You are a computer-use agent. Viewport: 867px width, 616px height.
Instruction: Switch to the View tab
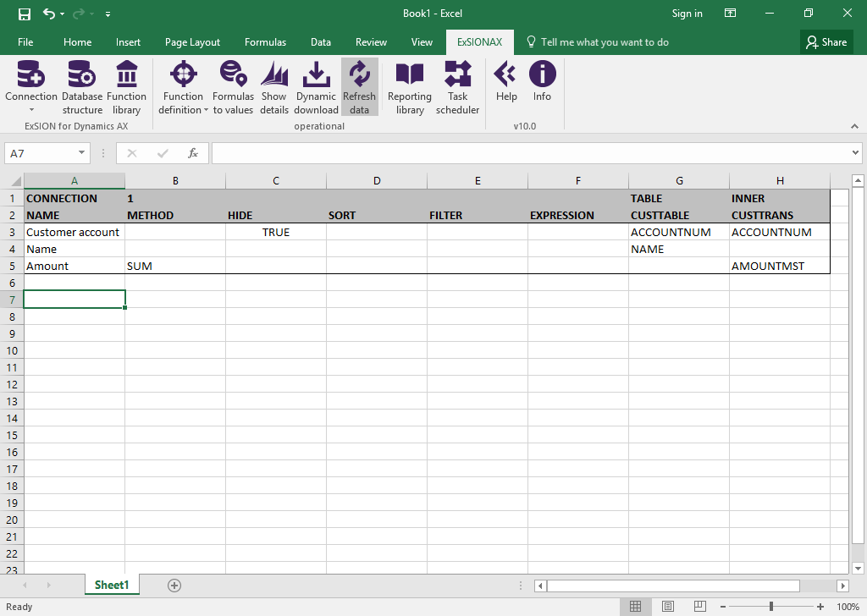point(422,42)
